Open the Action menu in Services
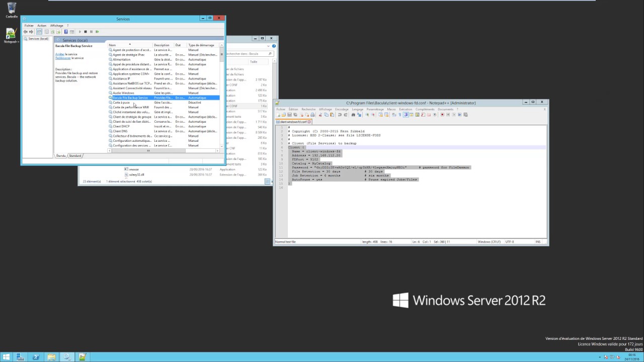 coord(42,26)
